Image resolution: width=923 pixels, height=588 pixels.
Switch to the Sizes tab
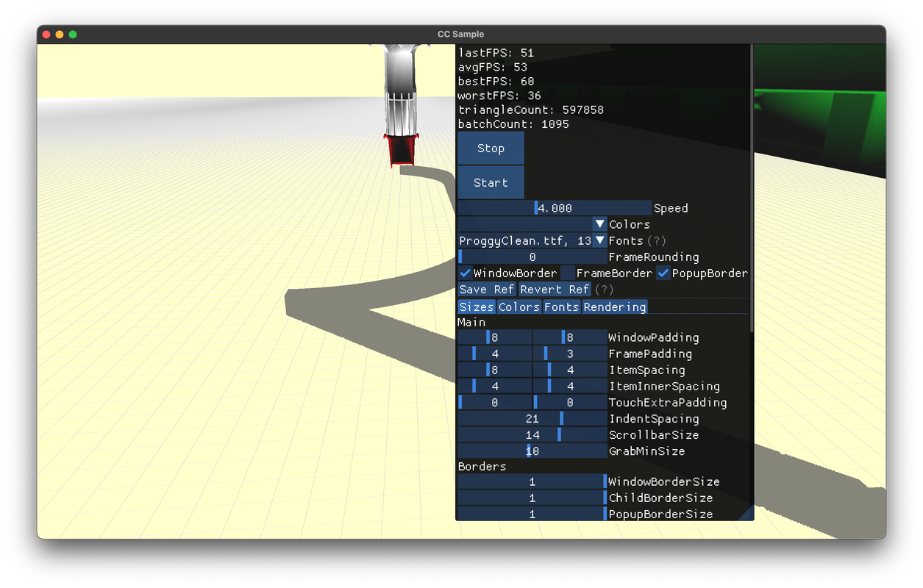coord(477,306)
